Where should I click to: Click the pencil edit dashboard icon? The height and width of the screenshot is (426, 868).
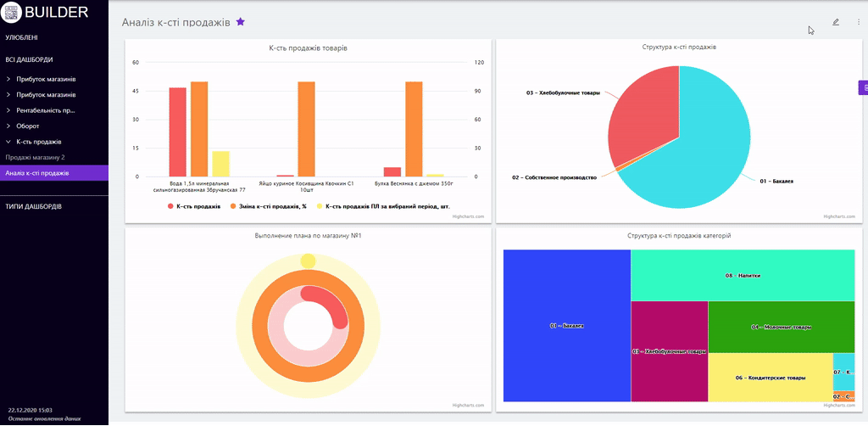(x=836, y=22)
